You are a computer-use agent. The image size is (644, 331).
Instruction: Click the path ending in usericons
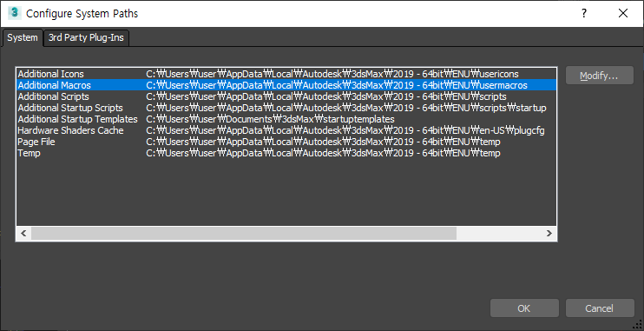pyautogui.click(x=332, y=74)
